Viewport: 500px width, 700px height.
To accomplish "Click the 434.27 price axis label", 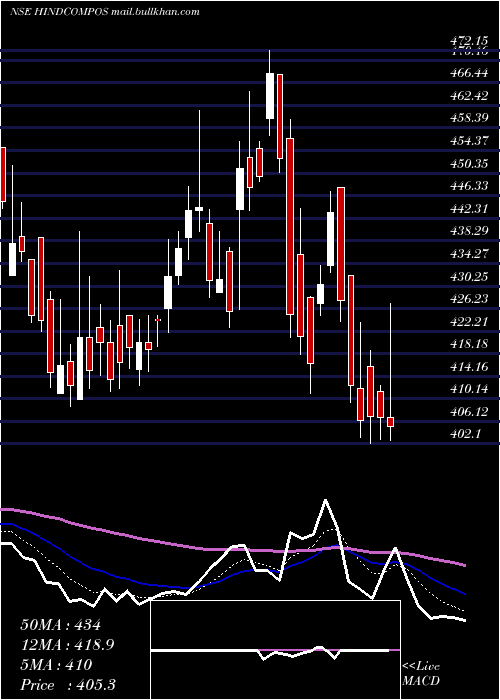I will click(x=469, y=254).
